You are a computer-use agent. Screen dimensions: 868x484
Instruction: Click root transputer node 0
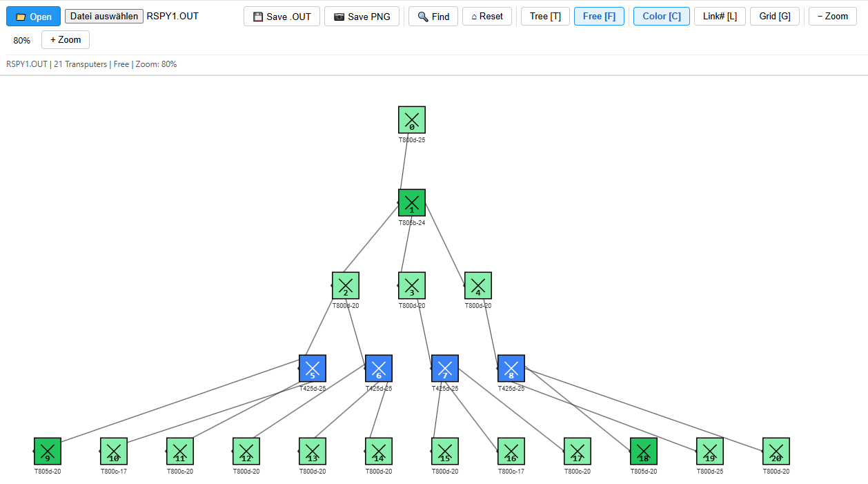412,119
